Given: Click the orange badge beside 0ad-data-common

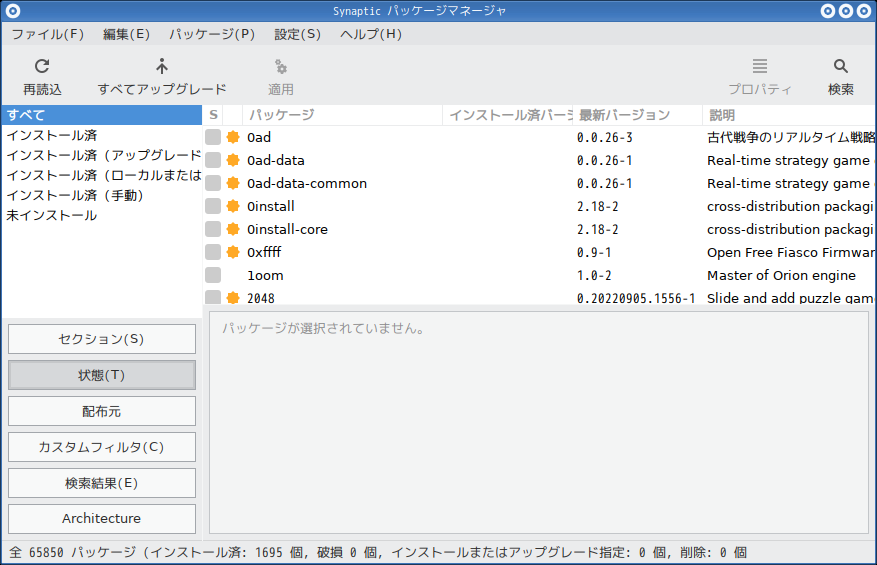Looking at the screenshot, I should point(233,183).
